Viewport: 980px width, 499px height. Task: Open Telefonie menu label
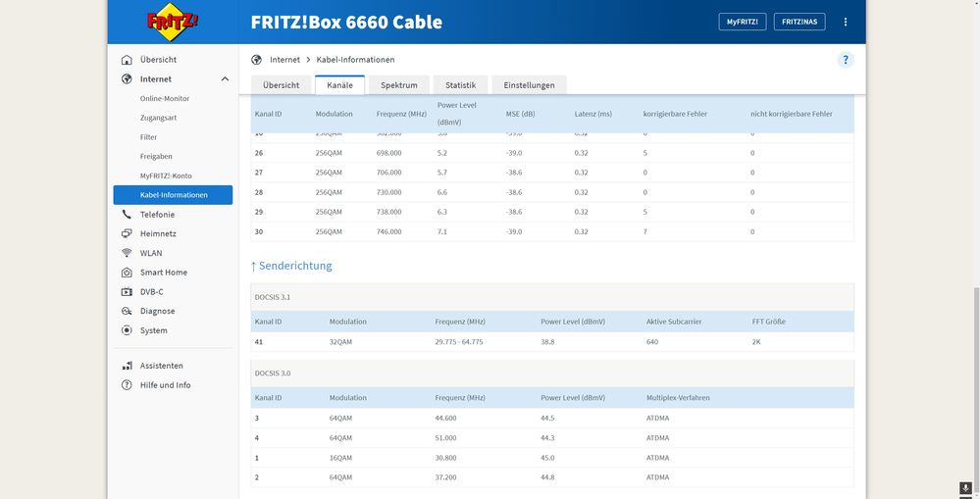(158, 215)
